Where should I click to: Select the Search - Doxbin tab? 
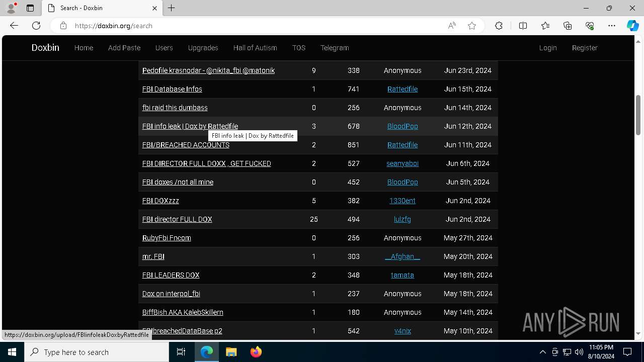coord(102,8)
